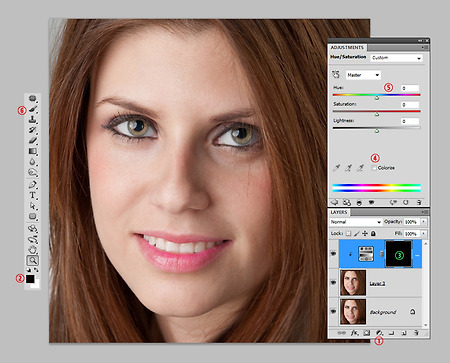This screenshot has height=363, width=450.
Task: Click the Hue slider handle
Action: pyautogui.click(x=377, y=98)
